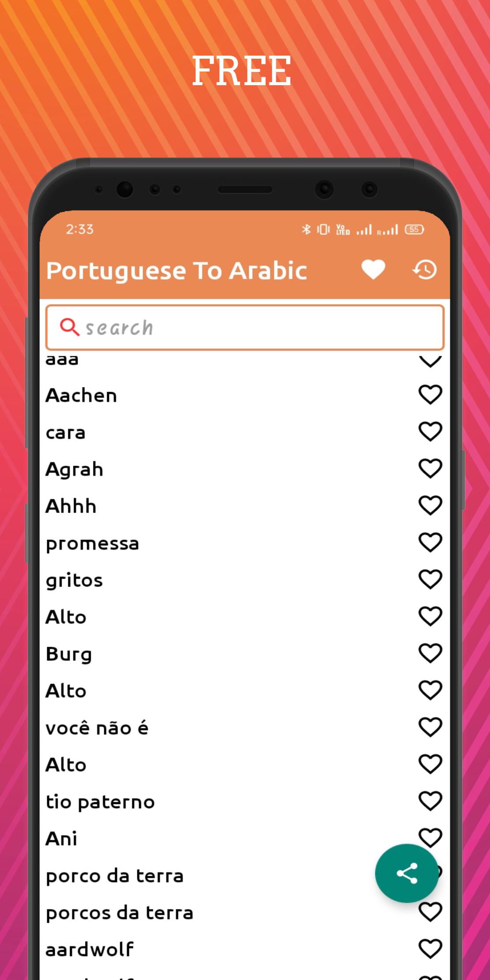Favorite the Burg entry
490x980 pixels.
pyautogui.click(x=430, y=653)
